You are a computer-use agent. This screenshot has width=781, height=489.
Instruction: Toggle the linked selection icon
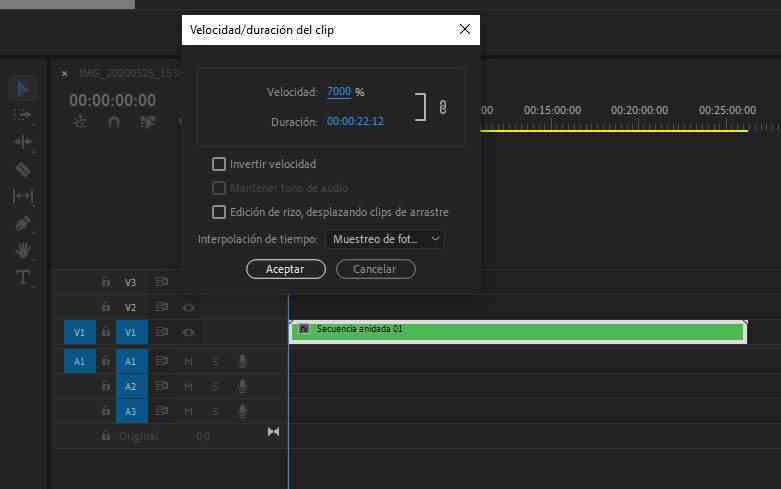pos(148,122)
